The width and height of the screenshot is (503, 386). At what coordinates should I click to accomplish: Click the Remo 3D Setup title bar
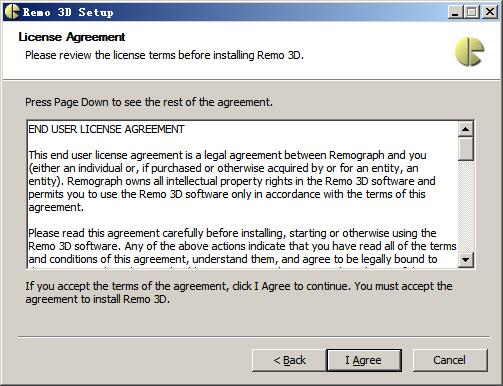(233, 12)
